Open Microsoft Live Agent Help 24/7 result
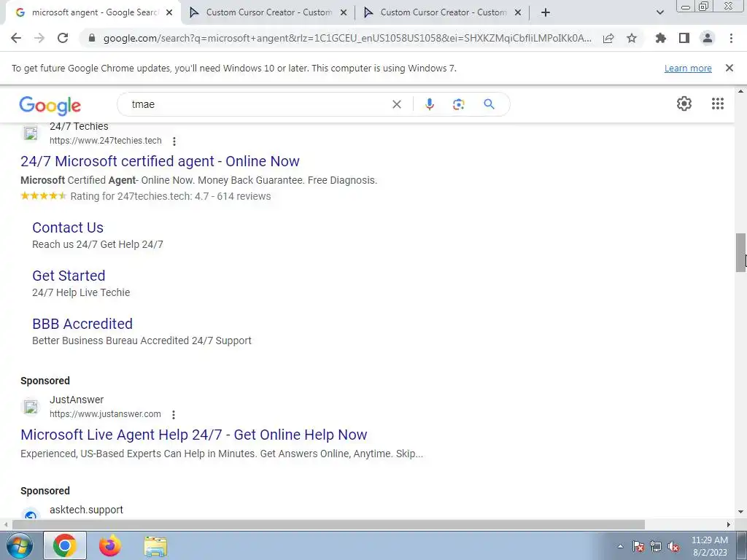Image resolution: width=747 pixels, height=560 pixels. 194,435
